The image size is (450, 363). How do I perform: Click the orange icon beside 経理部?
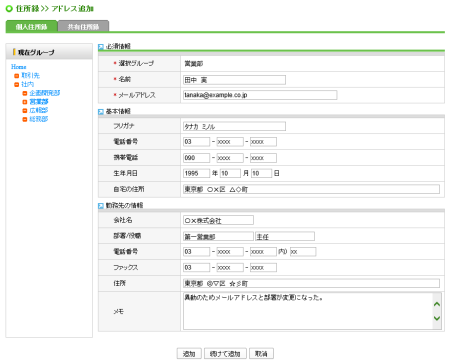25,119
